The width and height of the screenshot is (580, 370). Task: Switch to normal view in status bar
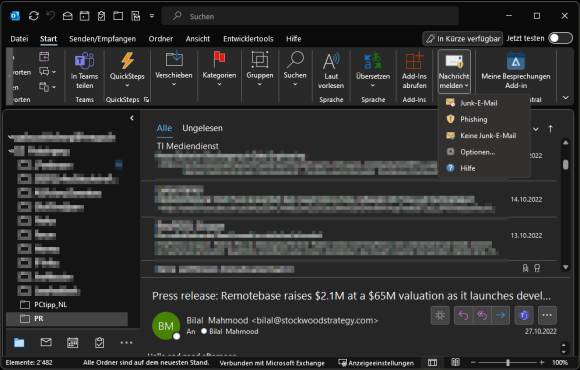click(x=432, y=363)
